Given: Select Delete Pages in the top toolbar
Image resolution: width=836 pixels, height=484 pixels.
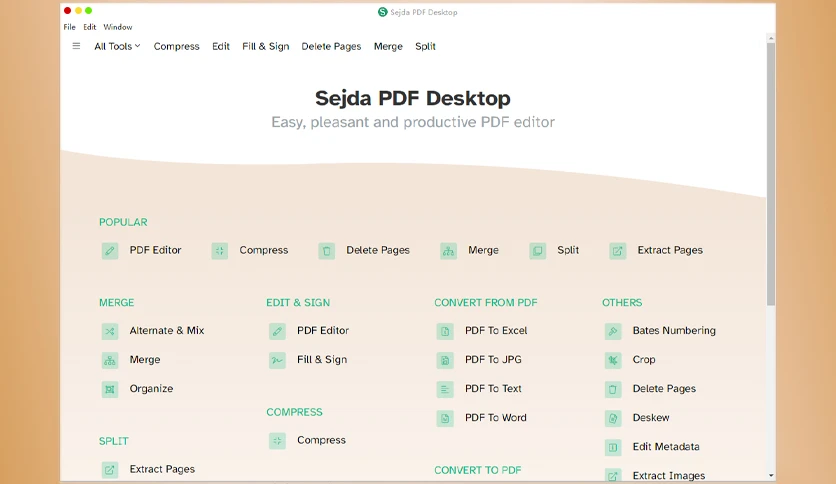Looking at the screenshot, I should 331,46.
